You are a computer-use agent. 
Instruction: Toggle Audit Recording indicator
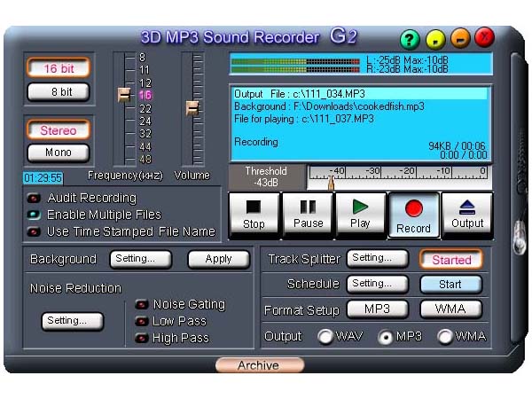pos(34,198)
